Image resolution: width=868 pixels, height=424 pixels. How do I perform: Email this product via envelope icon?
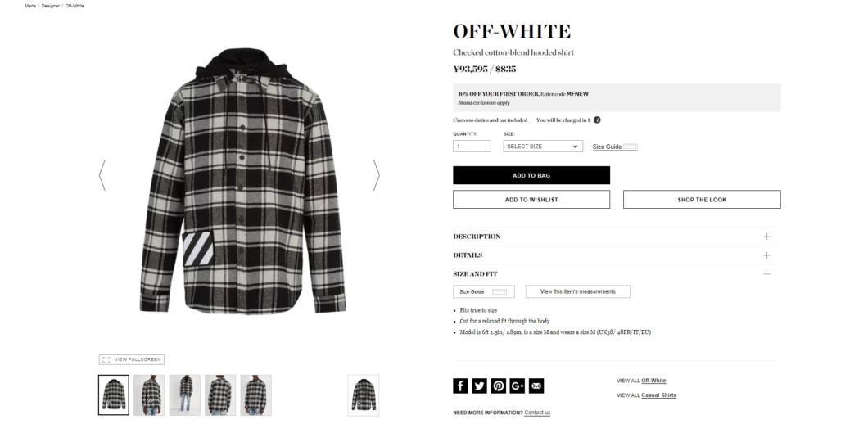click(536, 386)
